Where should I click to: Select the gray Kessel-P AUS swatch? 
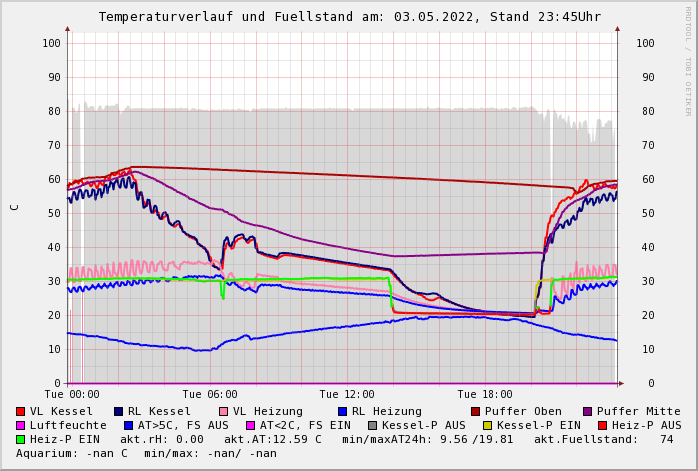[x=373, y=425]
